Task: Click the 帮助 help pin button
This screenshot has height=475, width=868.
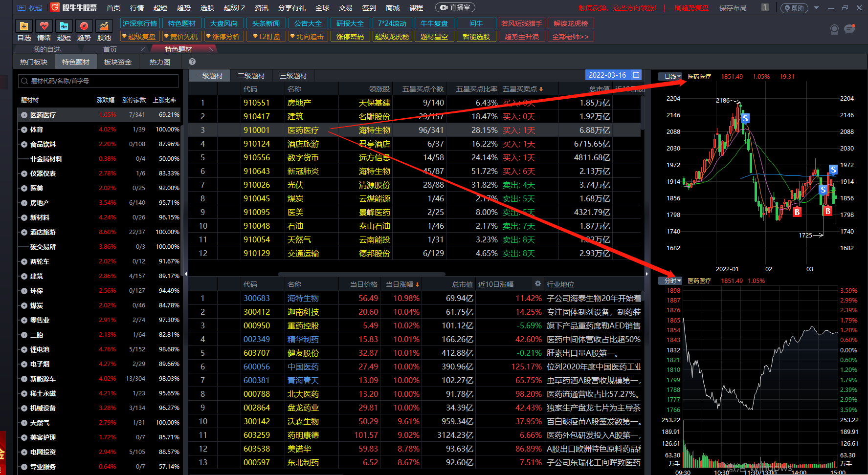Action: [794, 8]
